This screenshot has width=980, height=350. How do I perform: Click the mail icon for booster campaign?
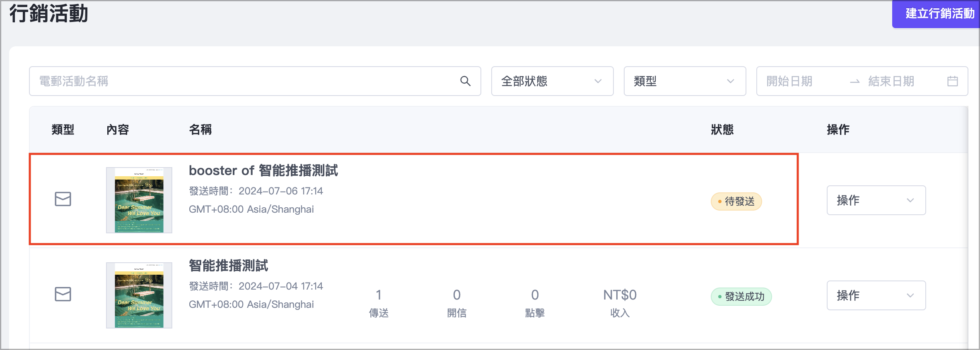[x=63, y=199]
